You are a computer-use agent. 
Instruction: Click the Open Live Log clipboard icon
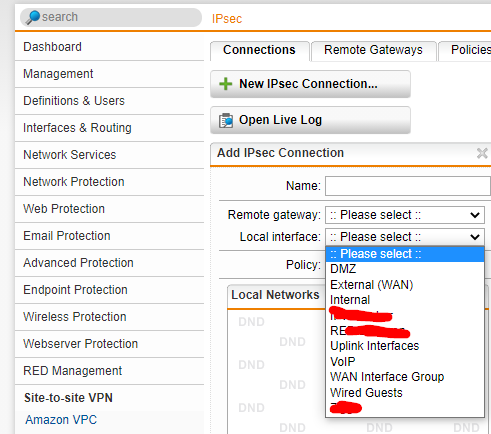coord(226,120)
